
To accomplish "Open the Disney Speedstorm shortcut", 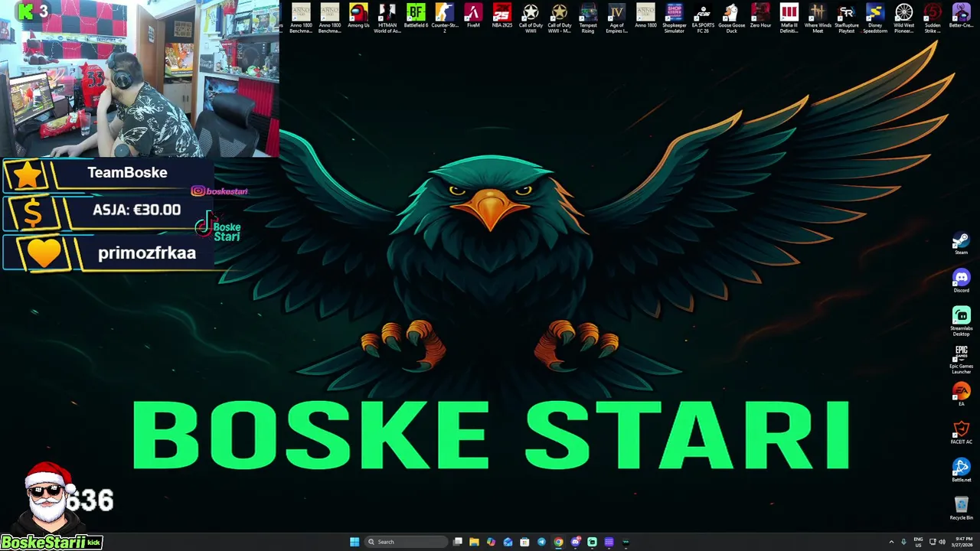I will [875, 18].
